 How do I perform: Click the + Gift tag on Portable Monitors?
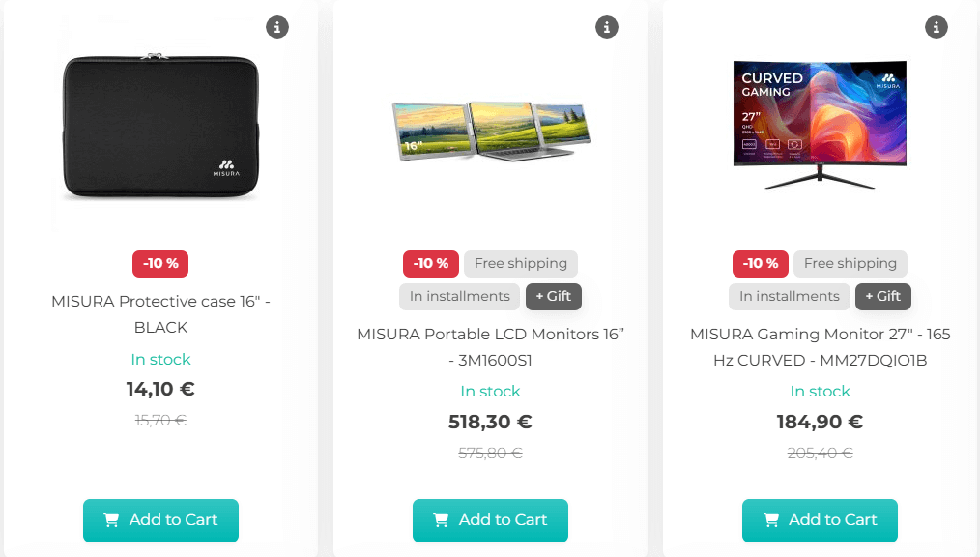(553, 296)
